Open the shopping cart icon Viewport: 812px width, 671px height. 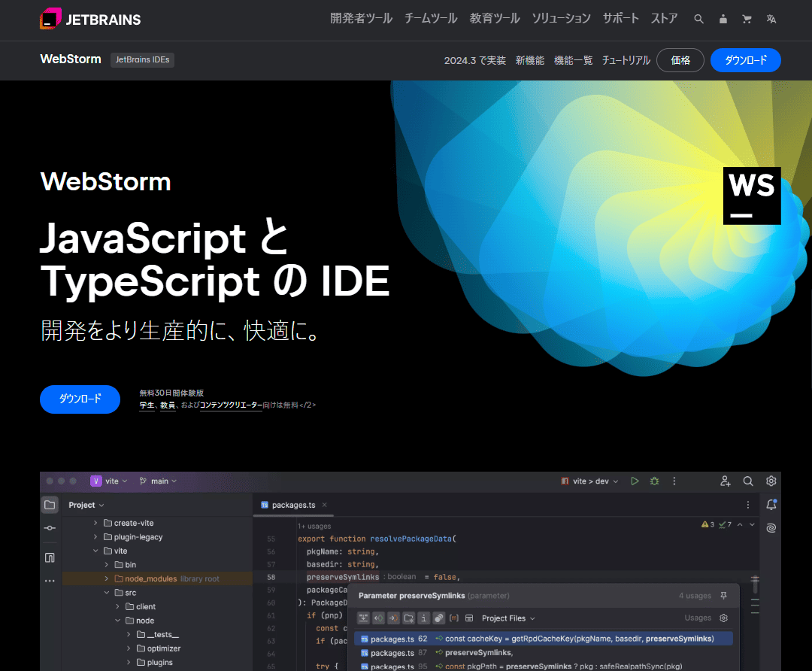tap(747, 19)
